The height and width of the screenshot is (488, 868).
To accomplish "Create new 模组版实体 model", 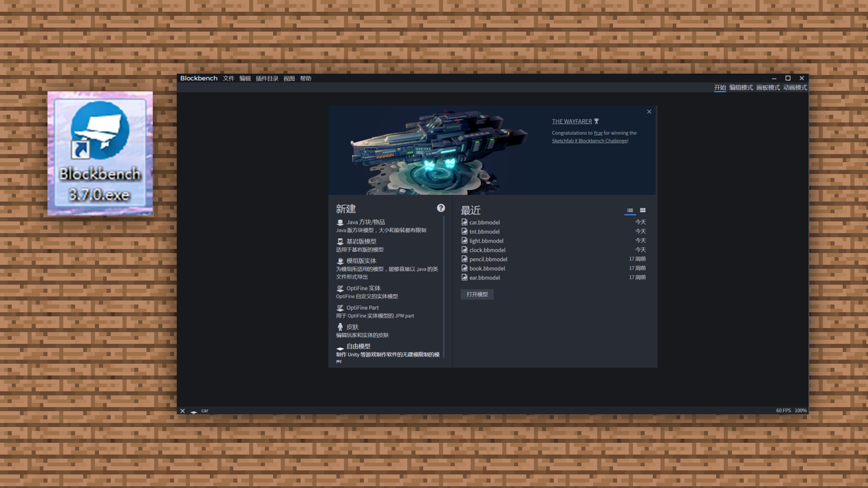I will coord(387,268).
